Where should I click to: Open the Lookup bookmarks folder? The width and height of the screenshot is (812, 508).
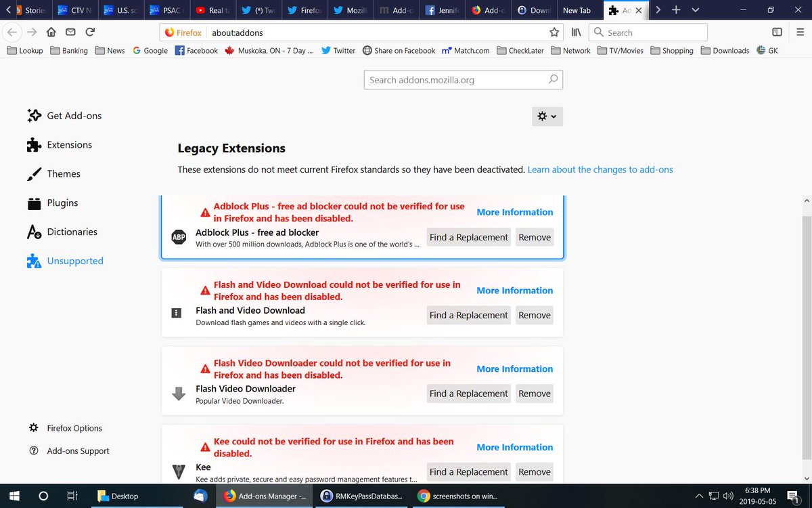[x=25, y=51]
